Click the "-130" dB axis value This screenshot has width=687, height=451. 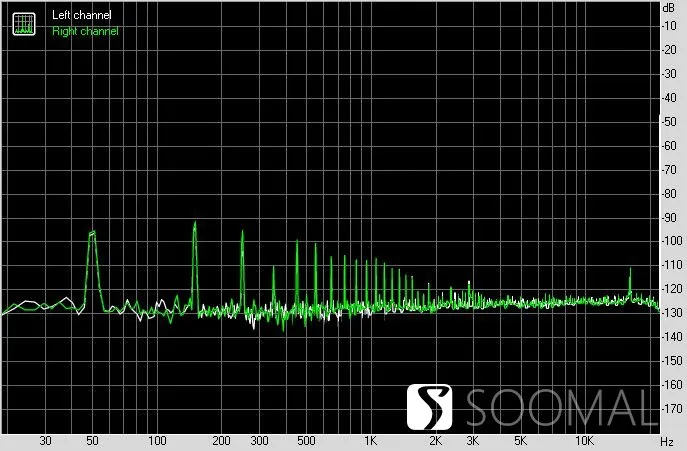pyautogui.click(x=672, y=313)
